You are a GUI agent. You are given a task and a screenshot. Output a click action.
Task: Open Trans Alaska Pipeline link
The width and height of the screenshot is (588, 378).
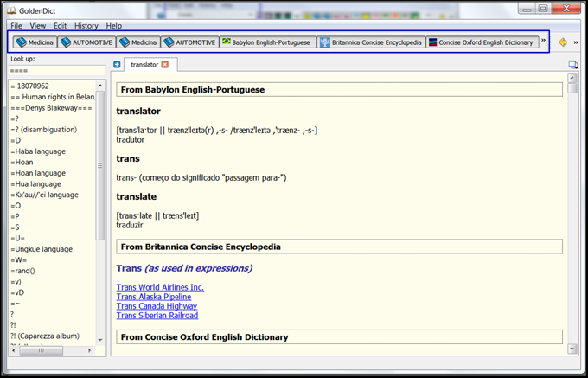[x=154, y=297]
